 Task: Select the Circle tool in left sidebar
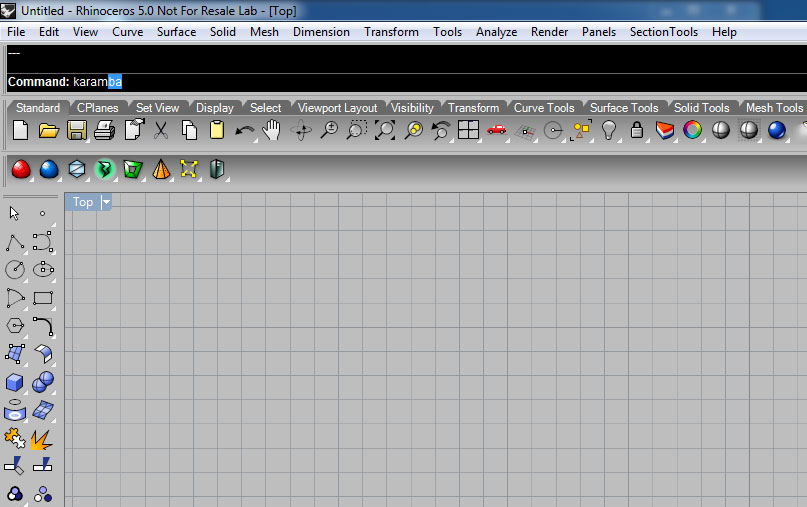[x=15, y=269]
